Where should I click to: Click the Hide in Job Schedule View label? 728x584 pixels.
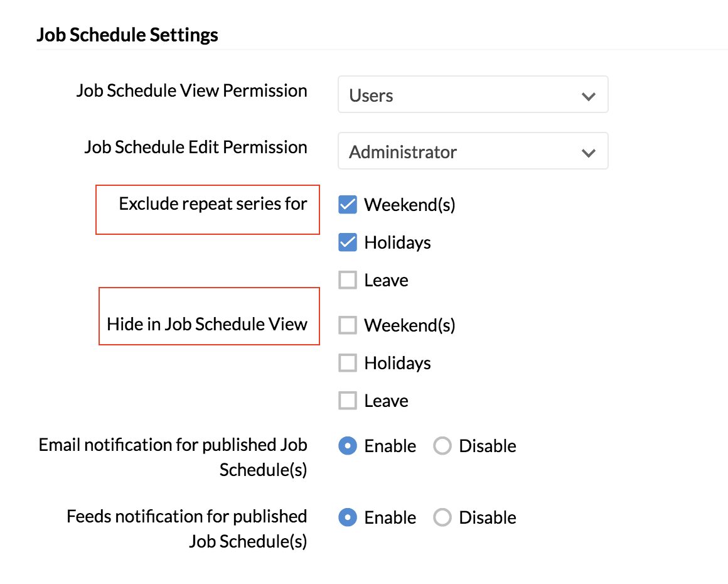click(x=207, y=324)
